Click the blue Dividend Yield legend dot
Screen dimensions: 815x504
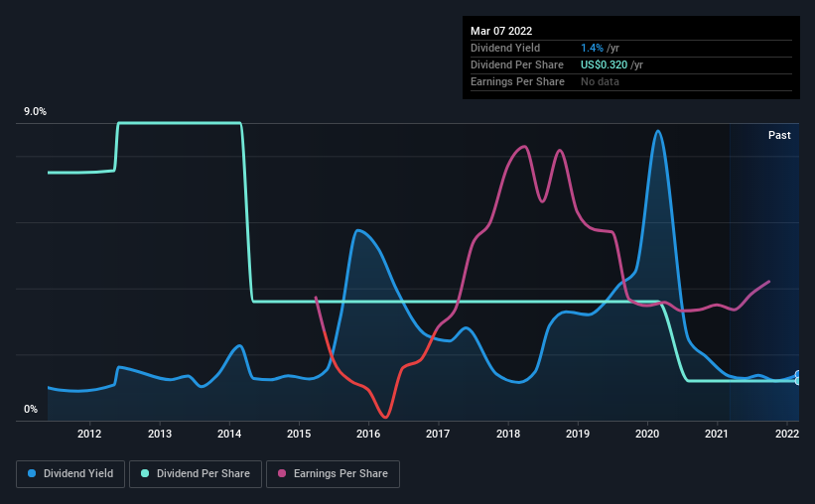click(32, 473)
